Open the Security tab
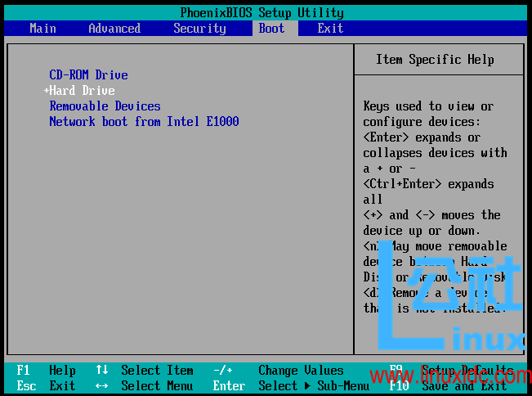 pyautogui.click(x=199, y=28)
